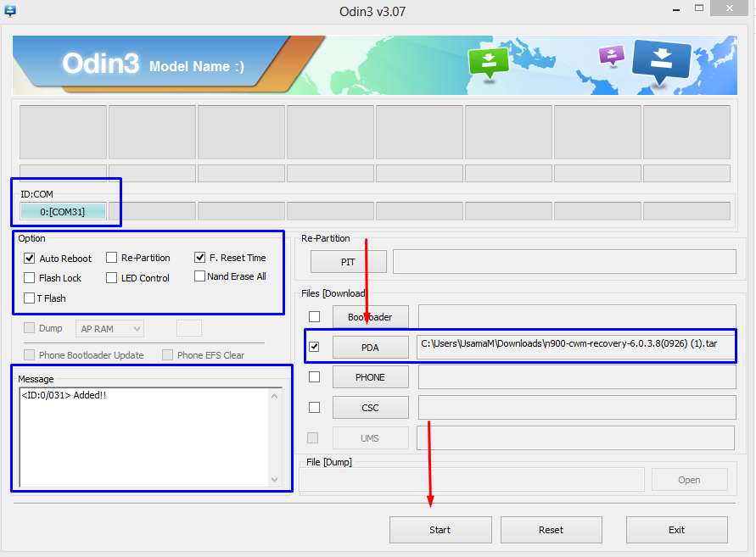The width and height of the screenshot is (756, 557).
Task: Uncheck the PDA file checkbox
Action: (x=314, y=347)
